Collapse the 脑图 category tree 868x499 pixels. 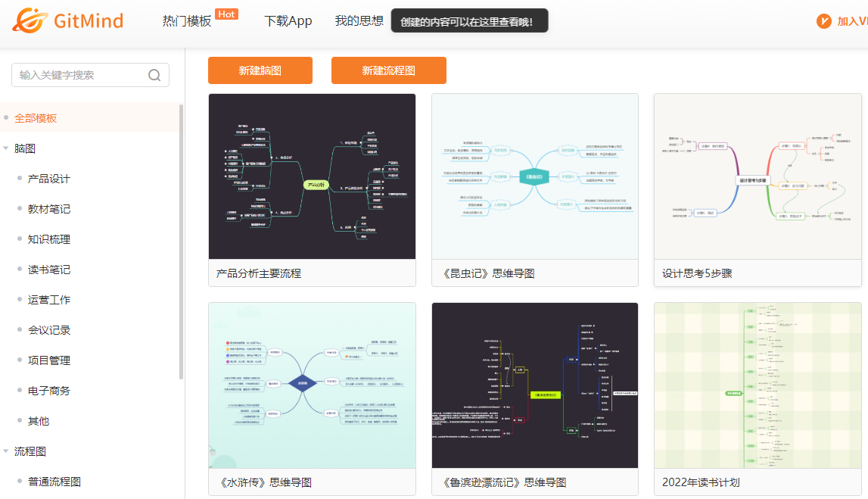pos(6,148)
